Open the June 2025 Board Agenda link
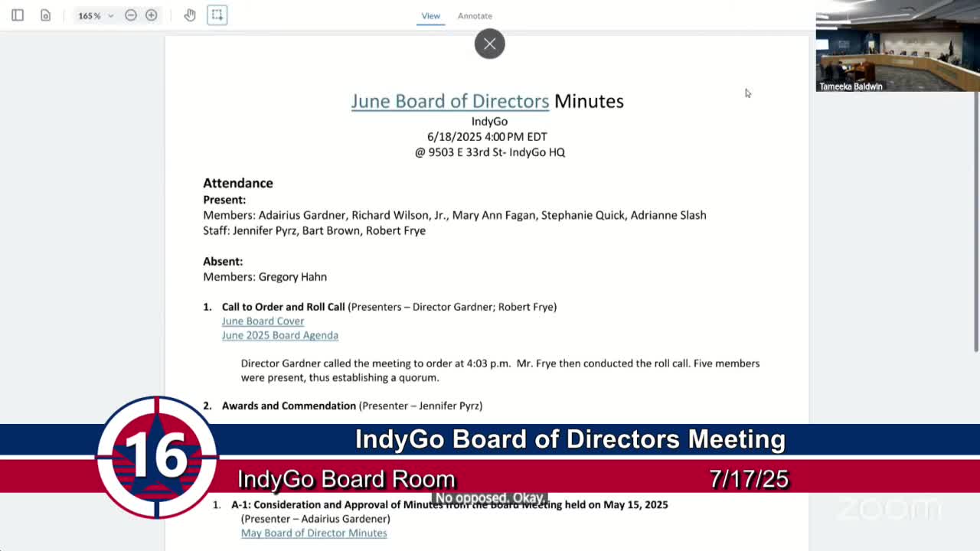Viewport: 980px width, 551px height. click(280, 335)
